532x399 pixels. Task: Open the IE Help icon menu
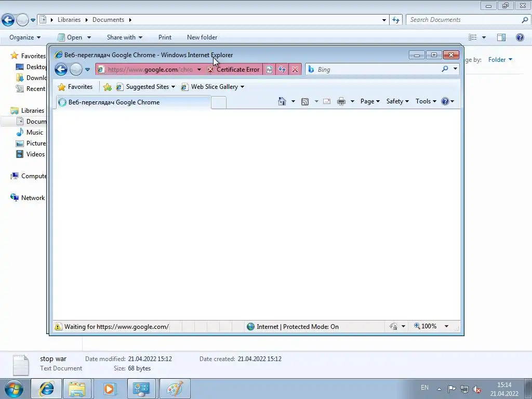click(447, 101)
